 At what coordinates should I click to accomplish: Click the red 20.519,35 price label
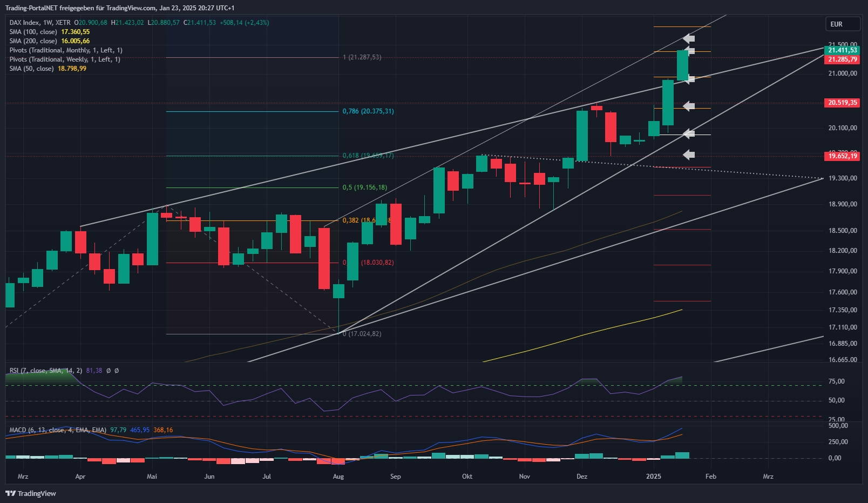(x=842, y=103)
